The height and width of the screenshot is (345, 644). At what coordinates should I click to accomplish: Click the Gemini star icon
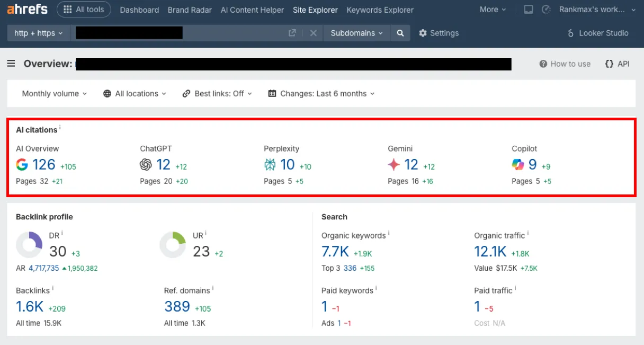click(x=393, y=165)
